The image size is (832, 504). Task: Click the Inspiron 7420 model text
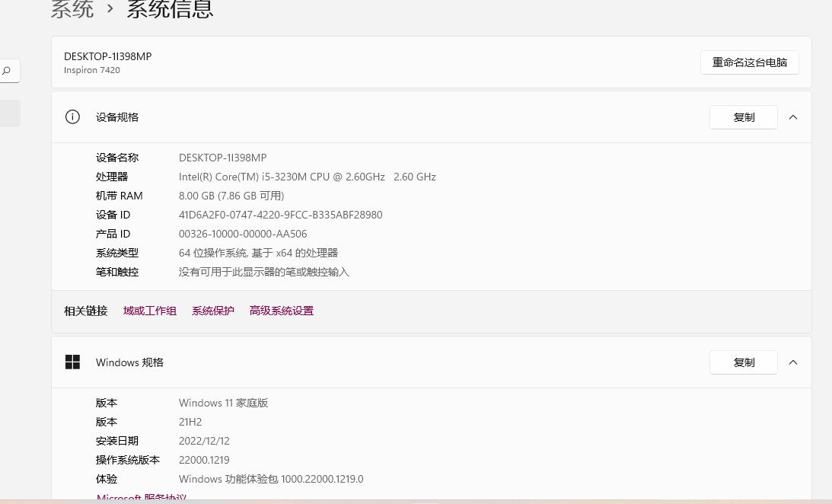click(92, 70)
